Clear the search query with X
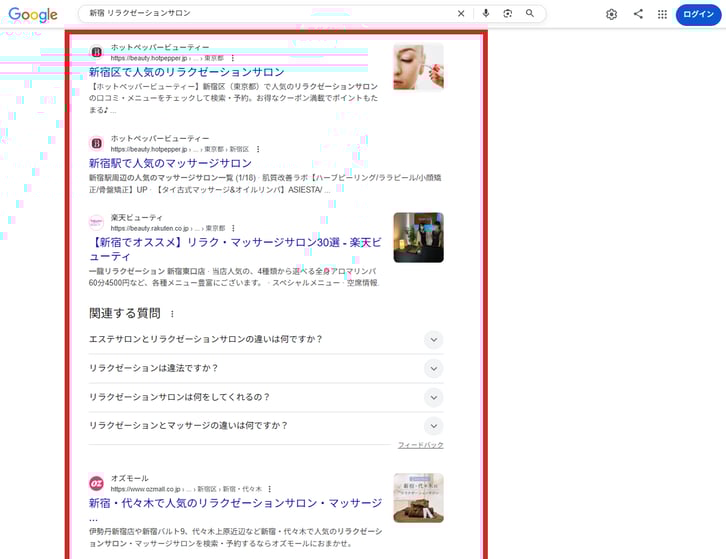The width and height of the screenshot is (726, 559). (461, 14)
